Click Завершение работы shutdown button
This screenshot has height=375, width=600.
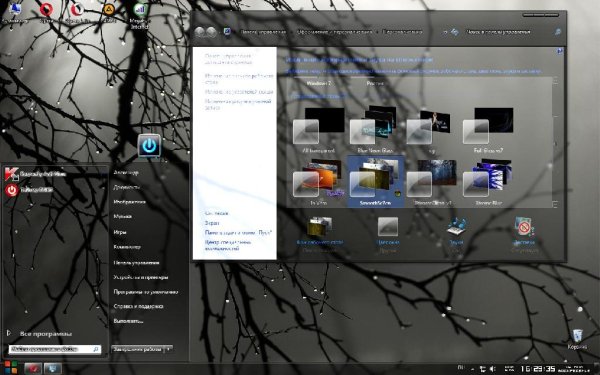[137, 349]
